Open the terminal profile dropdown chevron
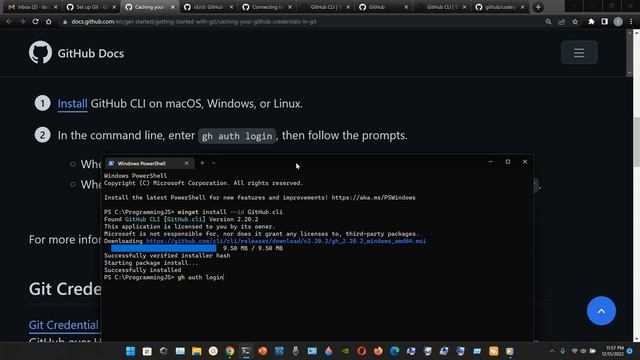Viewport: 640px width, 360px height. tap(213, 163)
